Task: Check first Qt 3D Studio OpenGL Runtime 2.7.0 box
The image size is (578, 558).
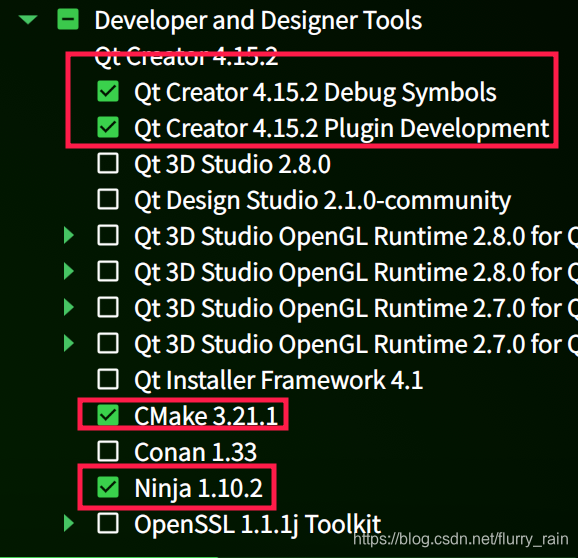Action: (x=108, y=307)
